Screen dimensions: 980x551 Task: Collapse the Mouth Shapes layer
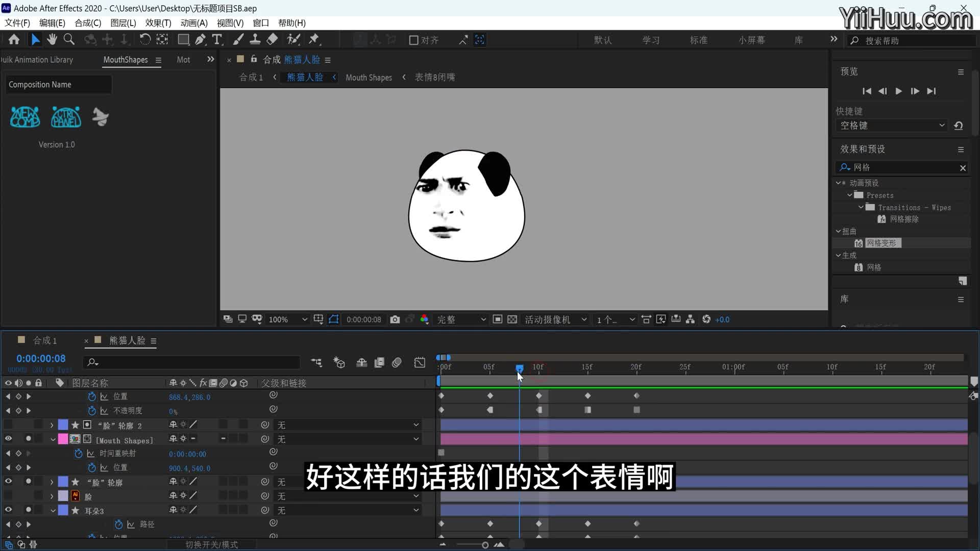pos(53,439)
